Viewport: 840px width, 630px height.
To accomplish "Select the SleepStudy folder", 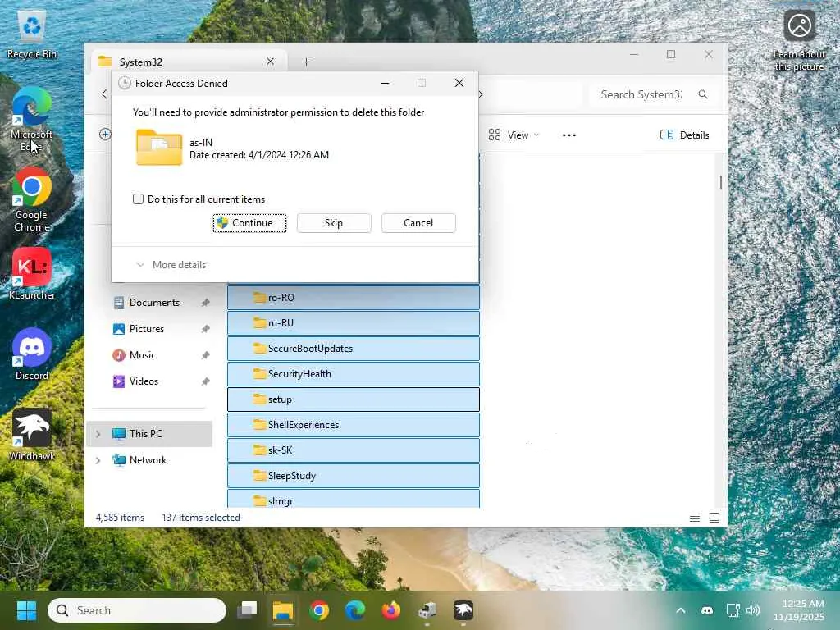I will (x=354, y=476).
